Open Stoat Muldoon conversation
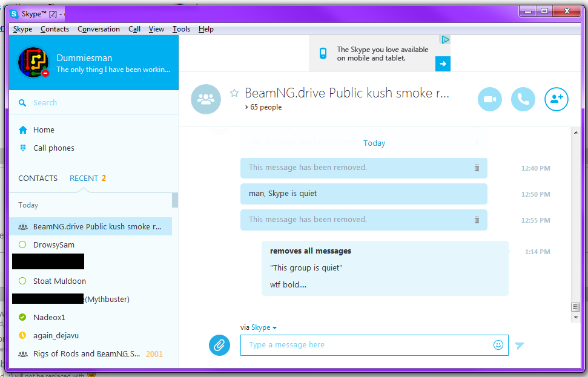 [90, 281]
